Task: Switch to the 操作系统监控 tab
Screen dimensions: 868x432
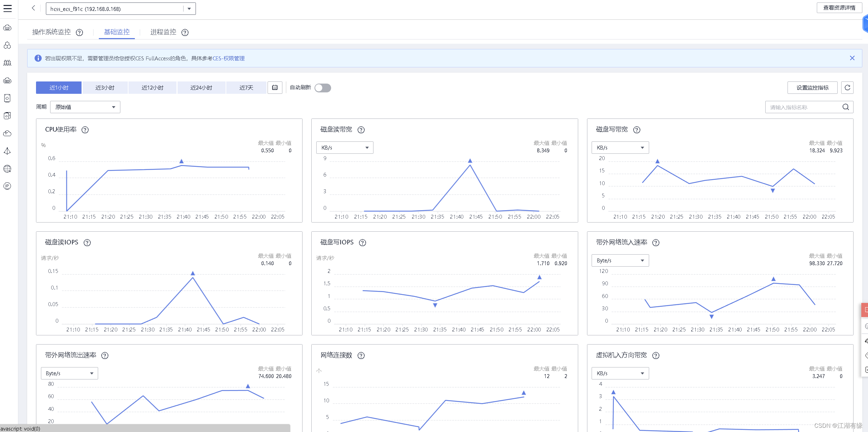Action: coord(52,32)
